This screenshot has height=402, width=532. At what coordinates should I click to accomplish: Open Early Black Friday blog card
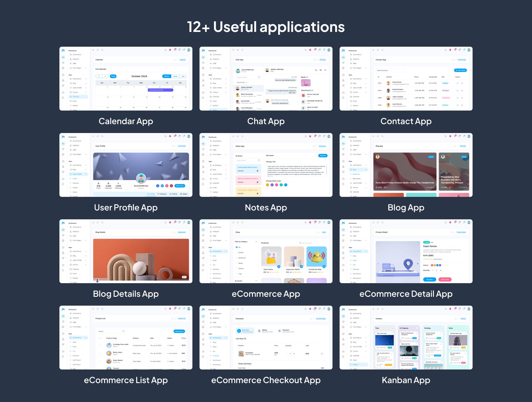[x=405, y=172]
